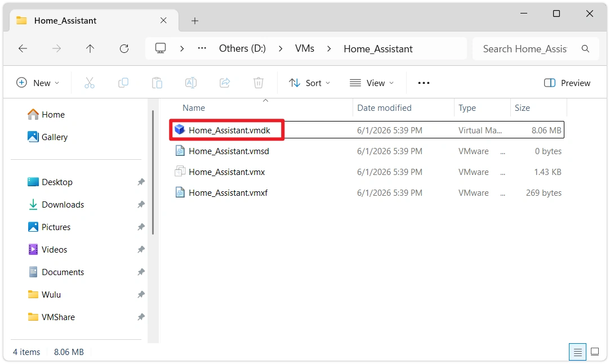Open the View dropdown
Viewport: 610px width, 364px height.
click(372, 83)
